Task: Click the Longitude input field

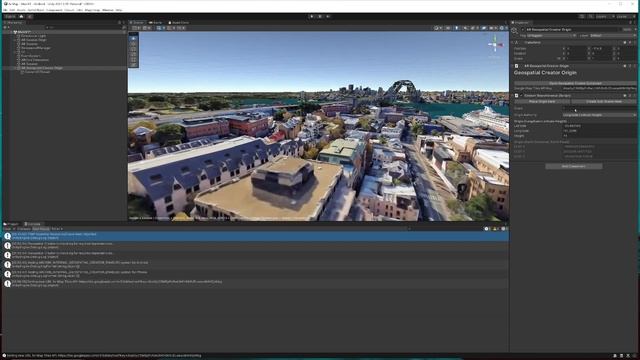Action: click(x=599, y=131)
